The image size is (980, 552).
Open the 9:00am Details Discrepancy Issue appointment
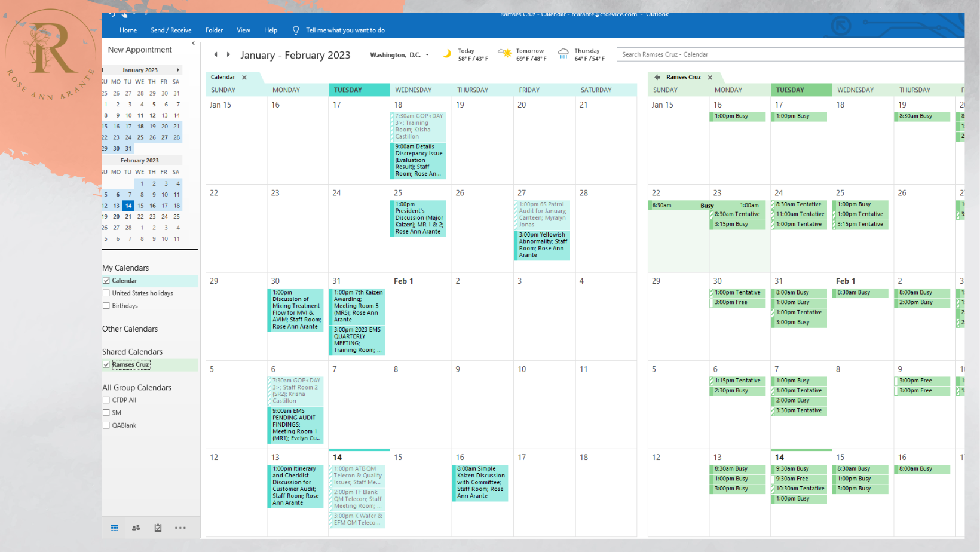click(x=418, y=160)
